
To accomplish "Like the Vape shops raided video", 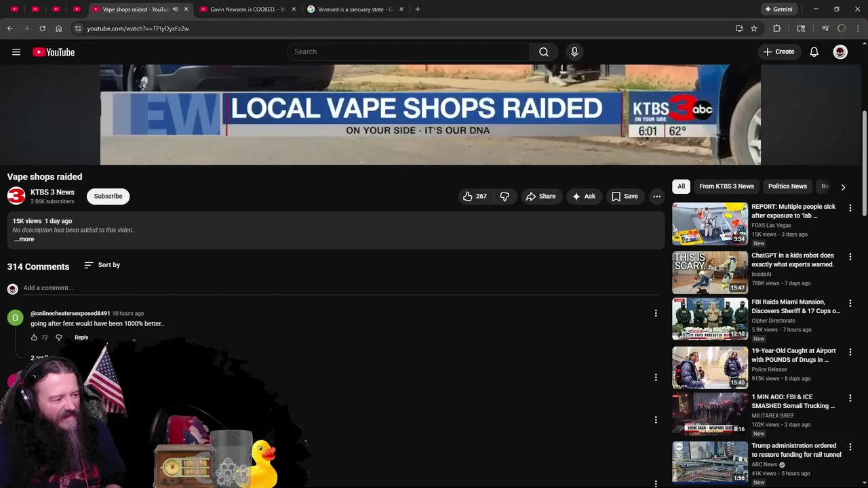I will coord(475,197).
